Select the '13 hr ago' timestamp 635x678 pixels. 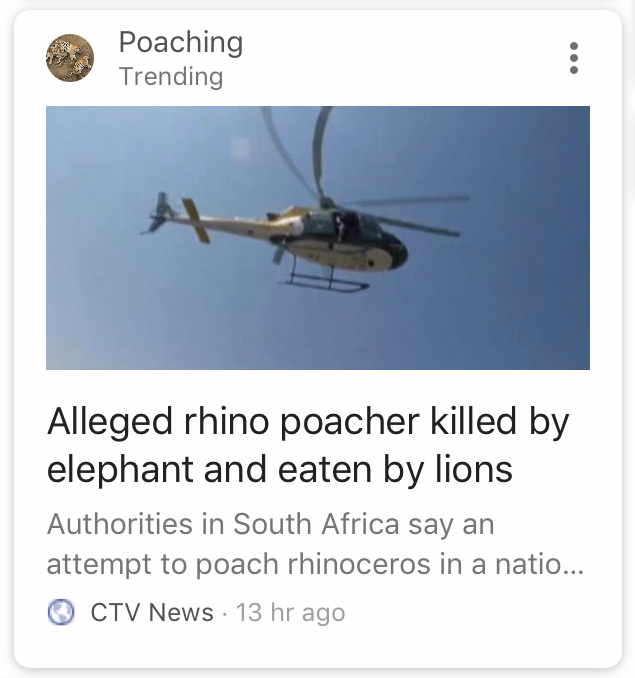[x=290, y=612]
